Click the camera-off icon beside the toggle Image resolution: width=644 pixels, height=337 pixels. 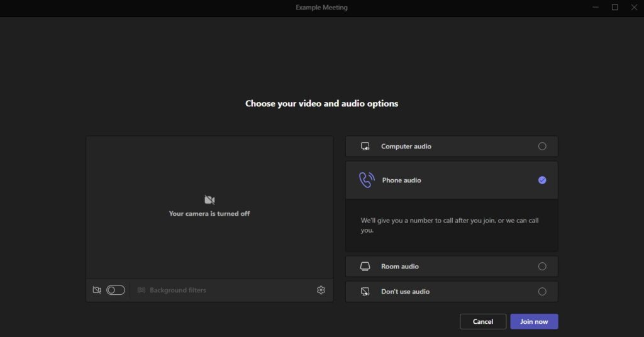[x=97, y=290]
